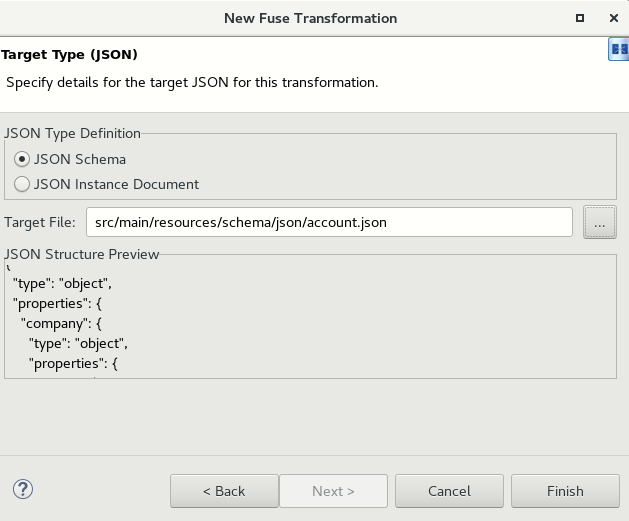Maximize the New Fuse Transformation window

point(580,18)
